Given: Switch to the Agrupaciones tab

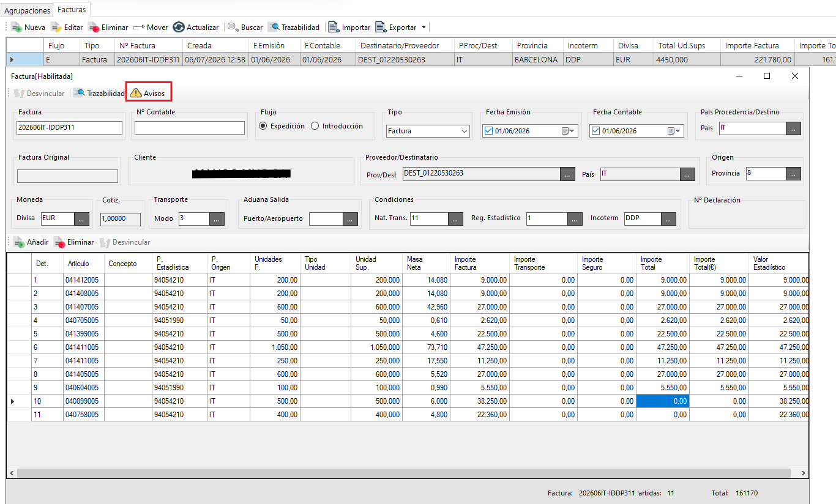Looking at the screenshot, I should coord(27,10).
